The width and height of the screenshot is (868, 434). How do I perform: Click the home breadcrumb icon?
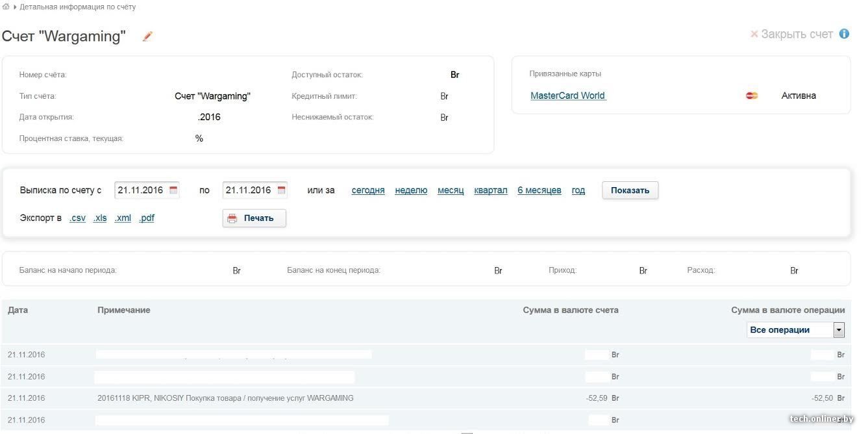(6, 6)
